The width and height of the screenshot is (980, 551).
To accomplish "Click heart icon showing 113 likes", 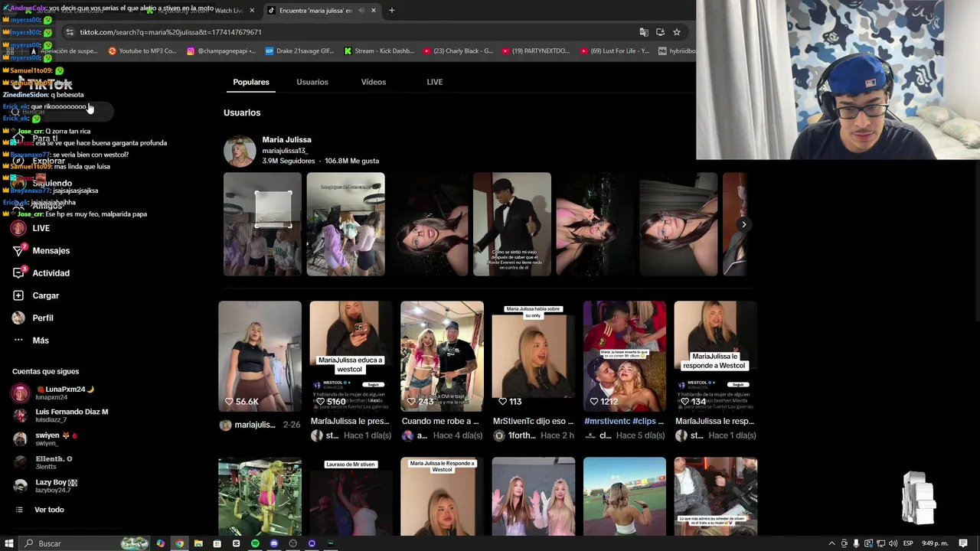I will (503, 402).
